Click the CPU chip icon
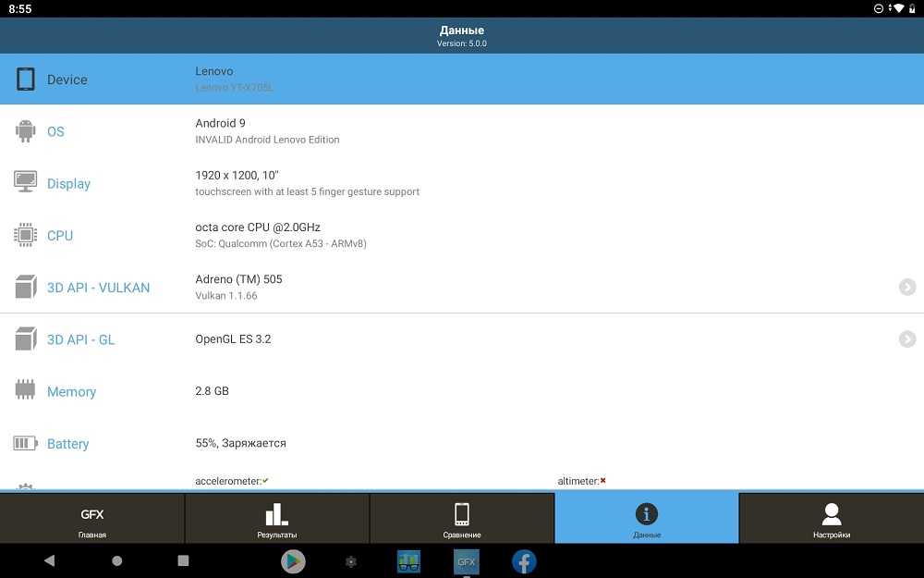The image size is (924, 578). [26, 235]
